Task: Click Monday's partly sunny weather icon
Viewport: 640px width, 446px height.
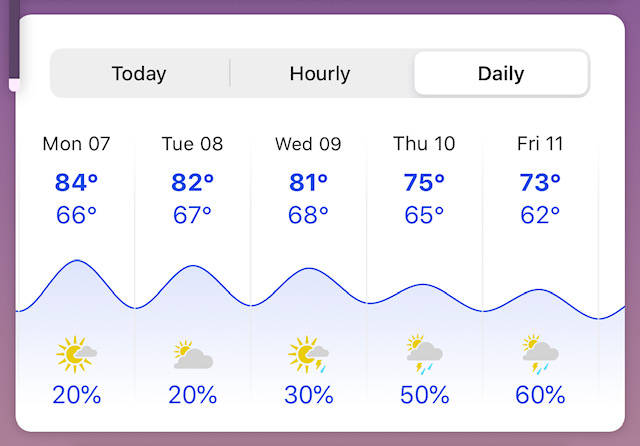Action: pyautogui.click(x=76, y=355)
